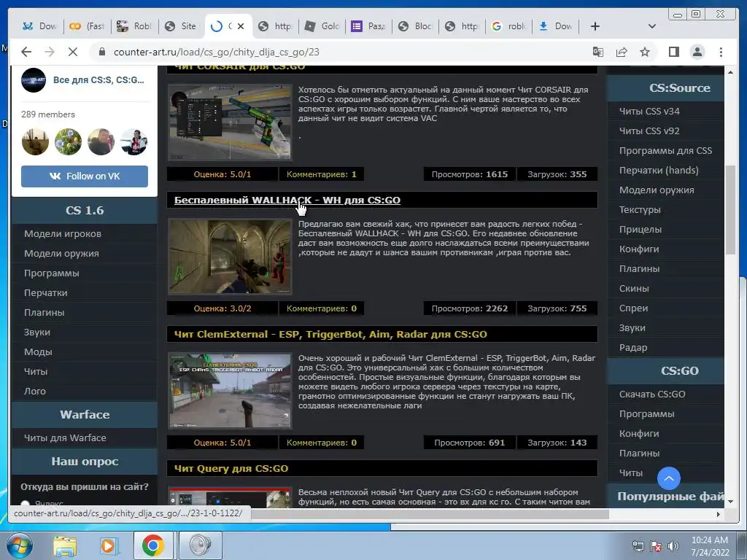
Task: Click Оценка: 3.0/2 rating
Action: pos(222,308)
